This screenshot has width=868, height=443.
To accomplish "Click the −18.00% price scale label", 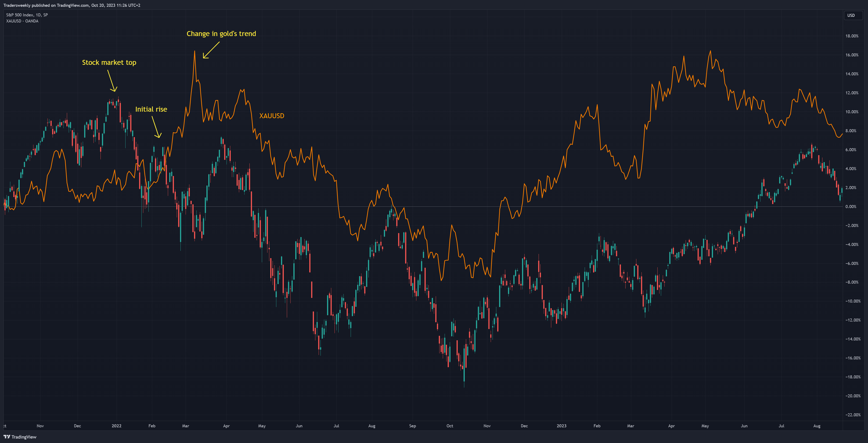I will tap(853, 377).
